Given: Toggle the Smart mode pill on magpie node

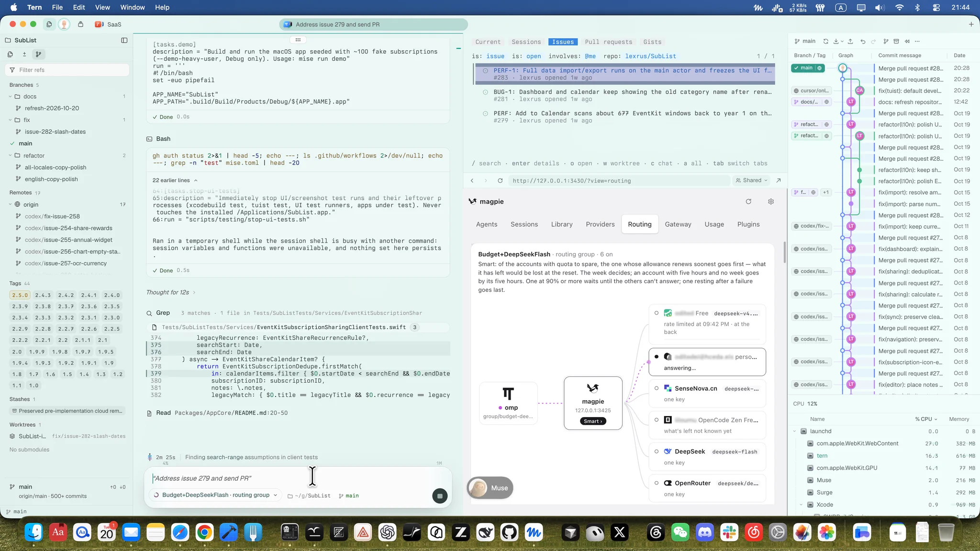Looking at the screenshot, I should [593, 421].
